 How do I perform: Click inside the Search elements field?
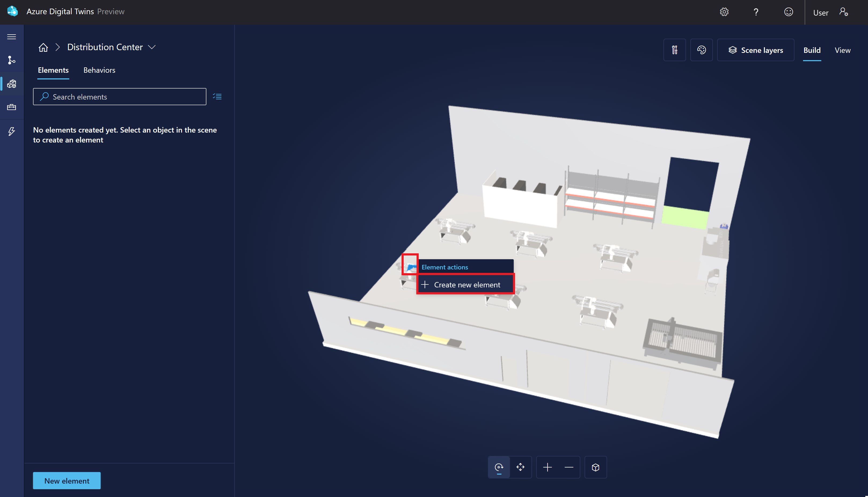(x=119, y=97)
